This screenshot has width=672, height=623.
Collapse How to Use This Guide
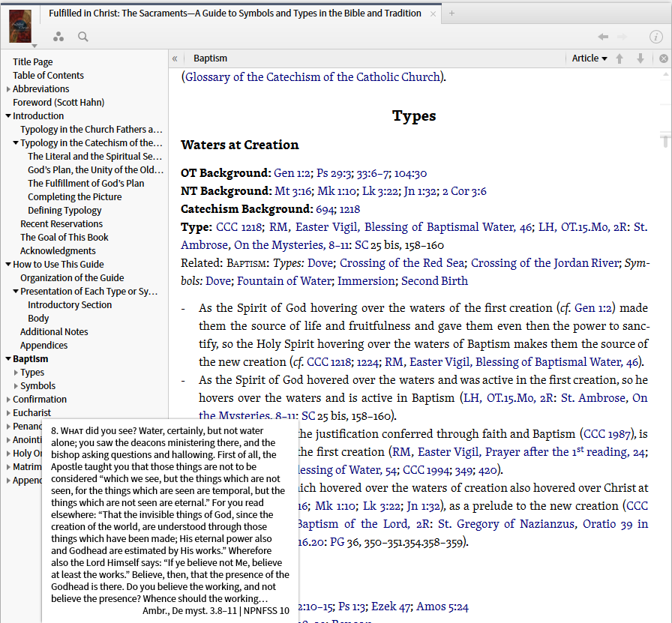[x=8, y=265]
